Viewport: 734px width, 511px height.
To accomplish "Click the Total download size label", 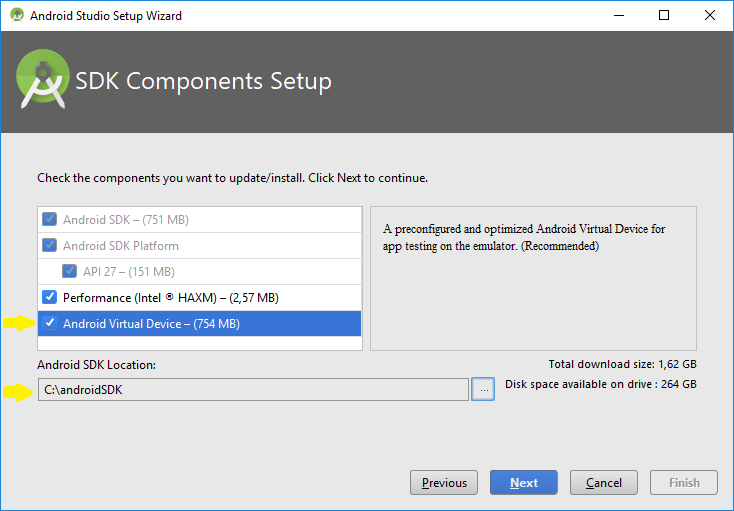I will (x=623, y=364).
